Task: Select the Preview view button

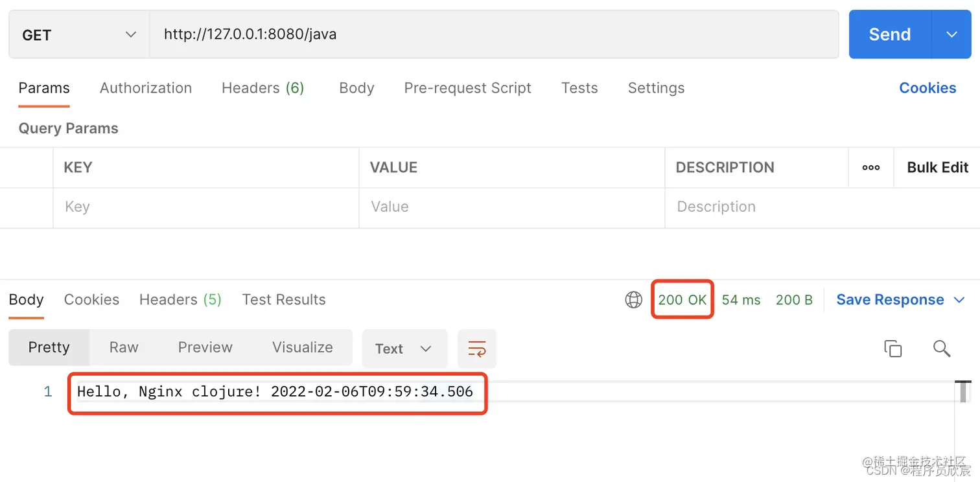Action: pyautogui.click(x=205, y=347)
